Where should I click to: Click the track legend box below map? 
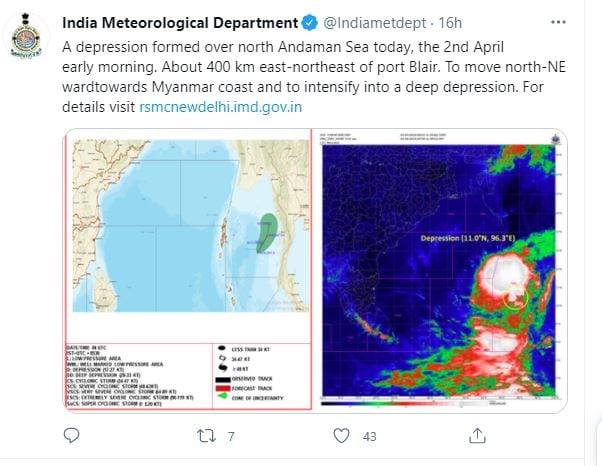pos(188,376)
